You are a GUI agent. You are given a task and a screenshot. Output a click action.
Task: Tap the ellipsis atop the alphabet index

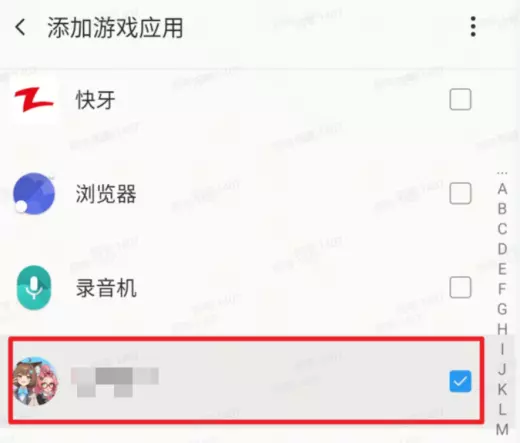502,173
